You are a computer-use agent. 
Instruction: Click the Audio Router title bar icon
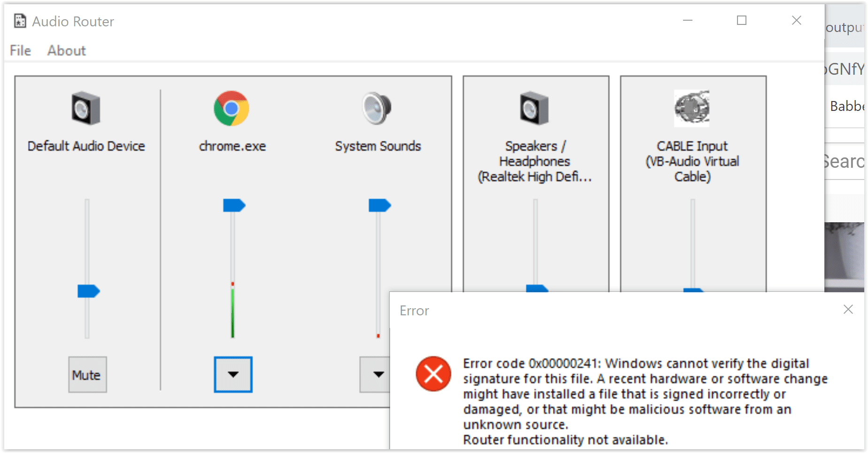click(x=19, y=21)
